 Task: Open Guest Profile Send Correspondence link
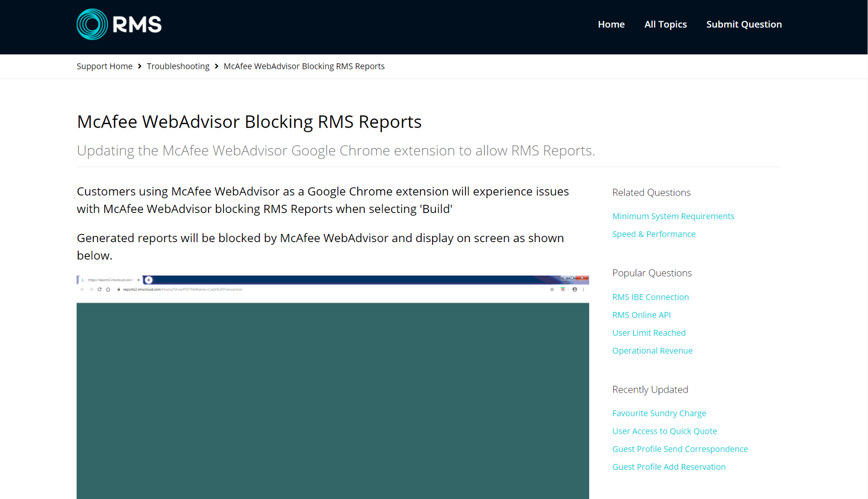tap(680, 449)
